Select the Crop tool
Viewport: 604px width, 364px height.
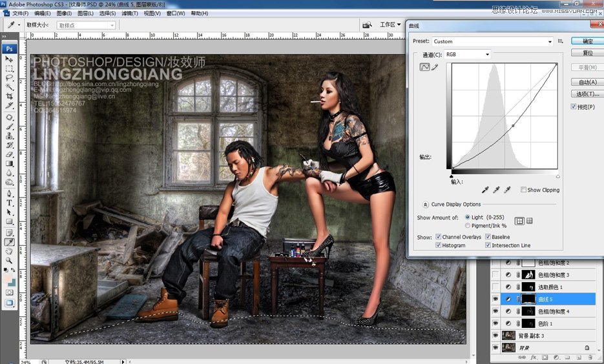coord(9,96)
